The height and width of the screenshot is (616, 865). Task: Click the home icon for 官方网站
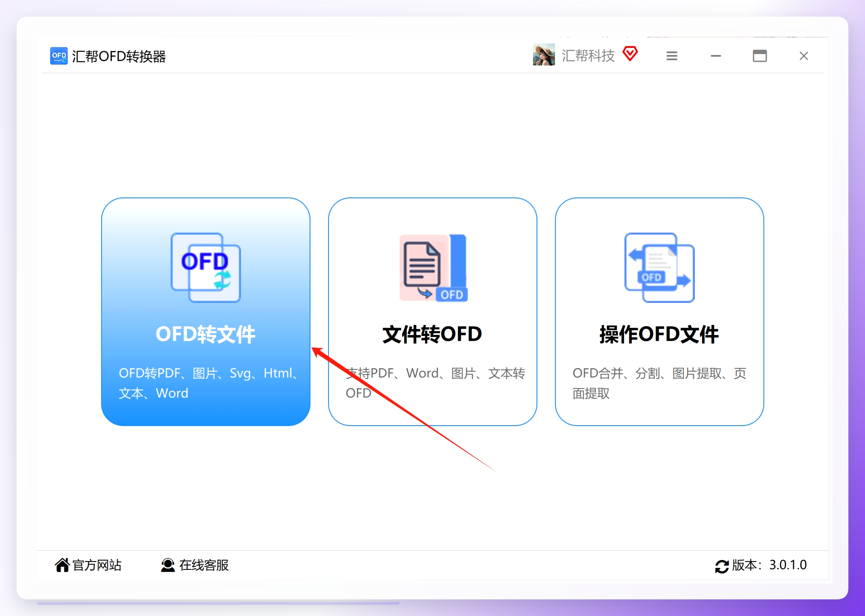62,565
